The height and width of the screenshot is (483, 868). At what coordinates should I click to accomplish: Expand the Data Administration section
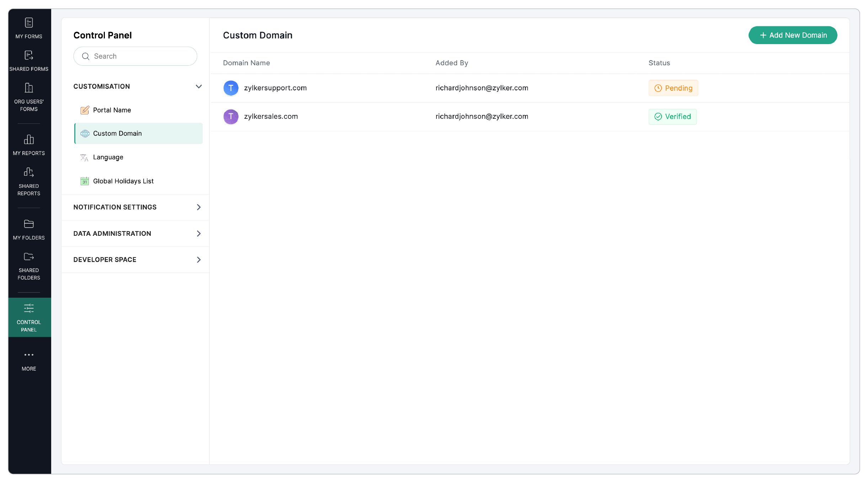(x=199, y=233)
